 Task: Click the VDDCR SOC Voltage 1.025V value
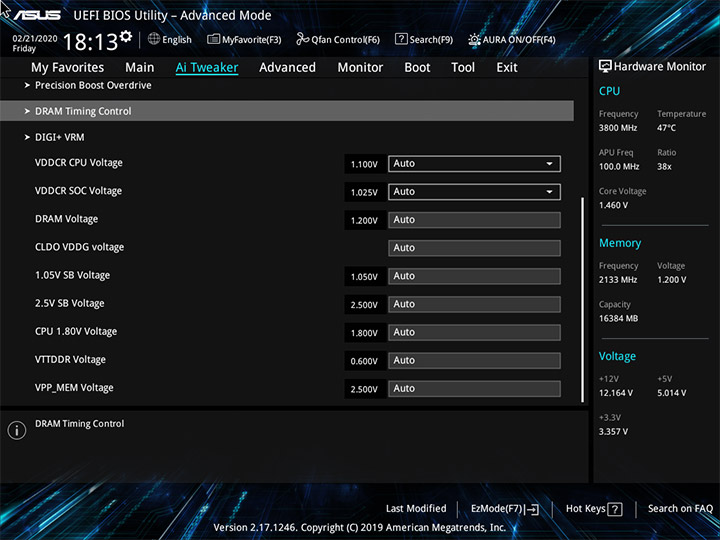[x=364, y=192]
